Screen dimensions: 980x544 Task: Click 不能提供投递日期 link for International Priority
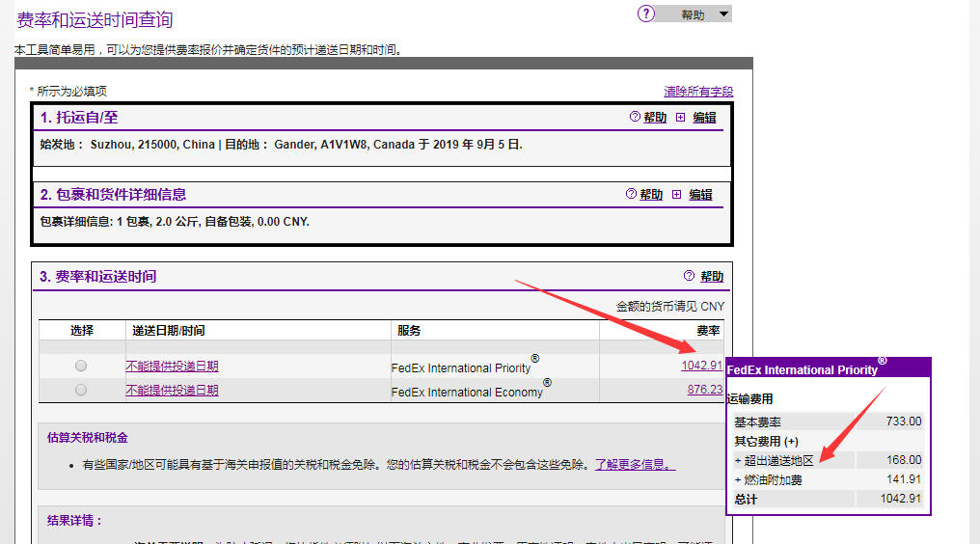(172, 367)
